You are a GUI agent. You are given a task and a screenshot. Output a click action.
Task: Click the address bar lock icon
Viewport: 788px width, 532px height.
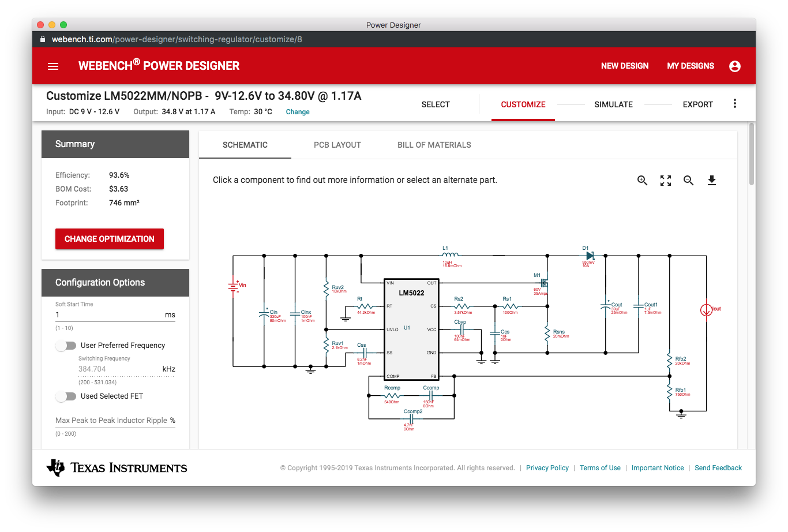tap(43, 39)
